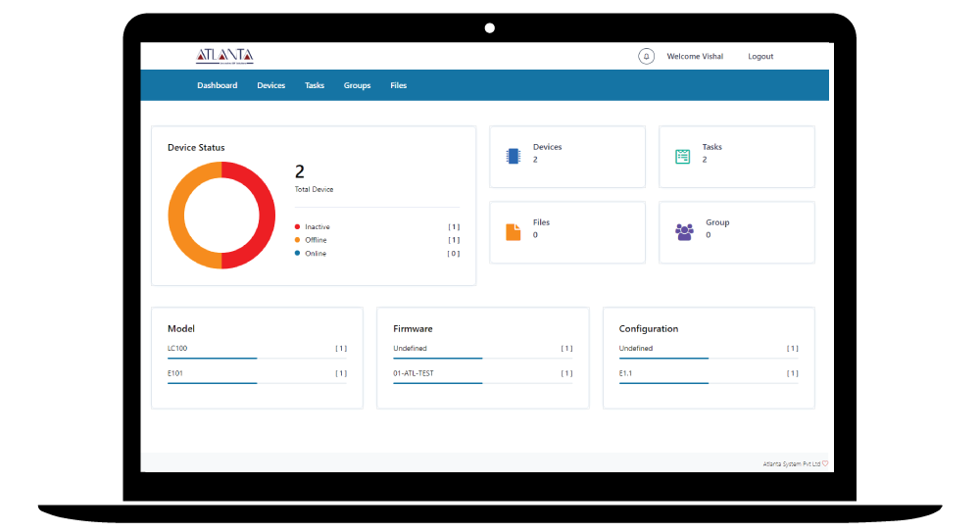Image resolution: width=980 pixels, height=532 pixels.
Task: Click the orange Files document icon
Action: click(513, 232)
